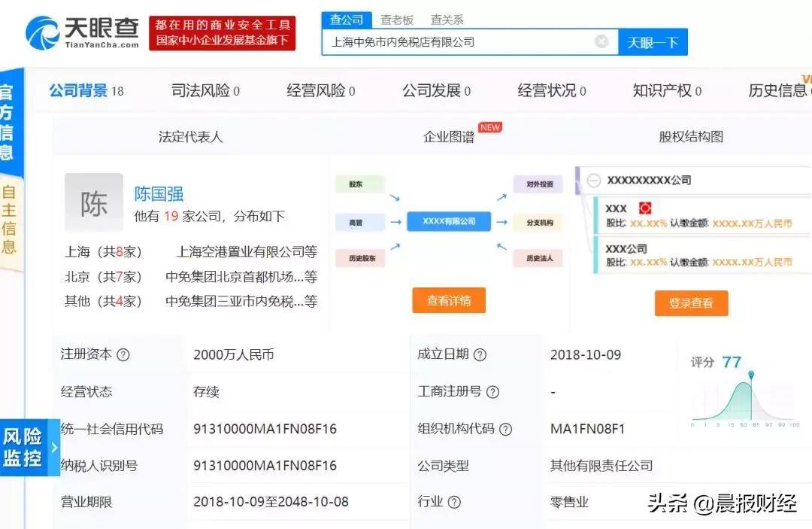This screenshot has height=529, width=812.
Task: Click the 查看详情 button under the enterprise graph
Action: [449, 300]
